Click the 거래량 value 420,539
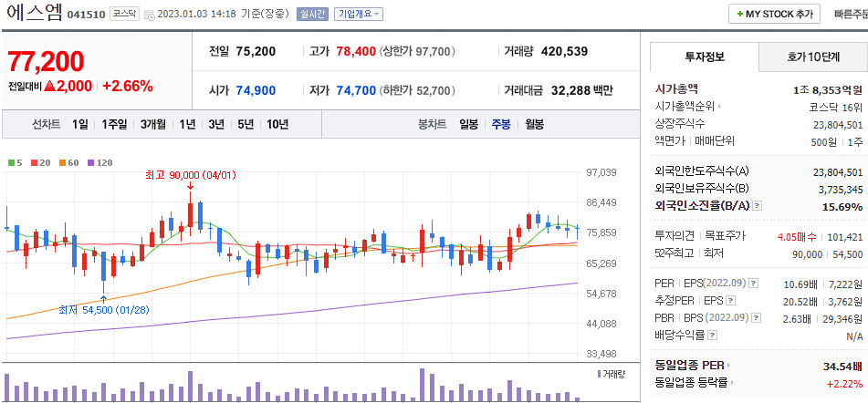 tap(564, 52)
